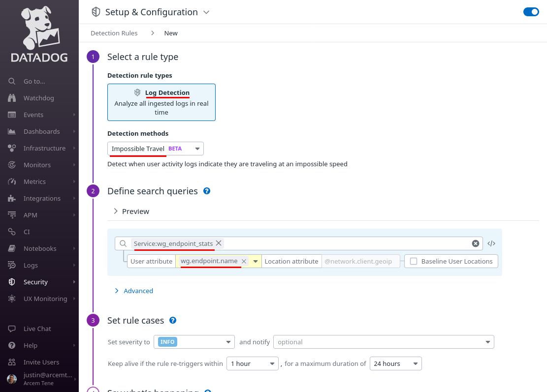
Task: Remove the Service:wg_endpoint_stats filter tag
Action: pyautogui.click(x=219, y=243)
